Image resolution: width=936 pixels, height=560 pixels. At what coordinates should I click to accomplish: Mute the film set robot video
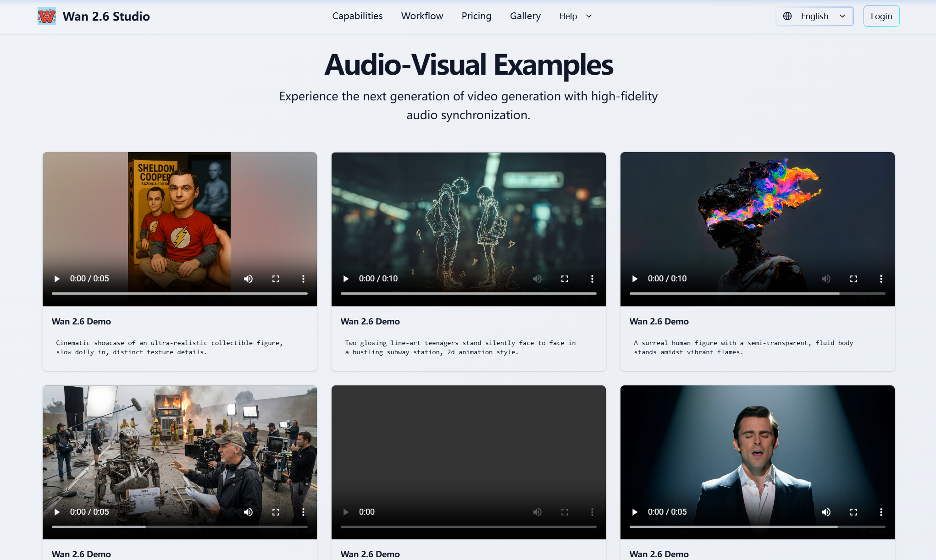(x=248, y=512)
